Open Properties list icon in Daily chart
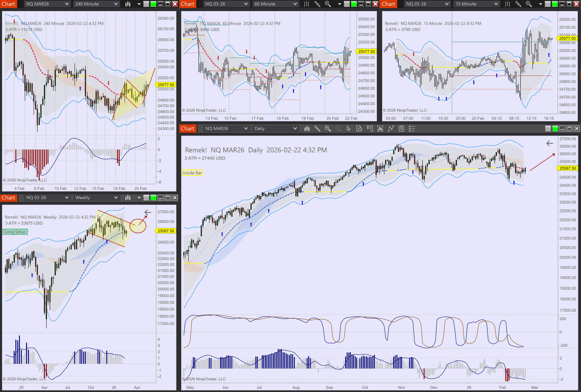Viewport: 581px width, 392px height. point(412,129)
